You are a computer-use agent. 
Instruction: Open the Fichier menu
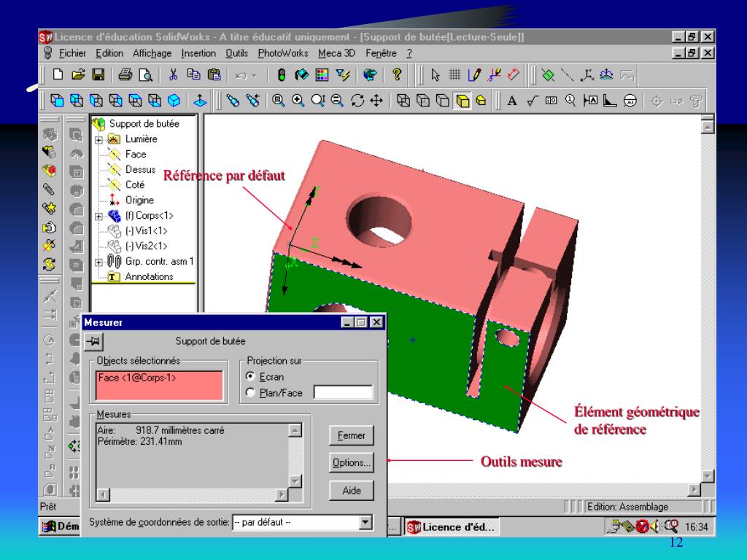click(72, 53)
